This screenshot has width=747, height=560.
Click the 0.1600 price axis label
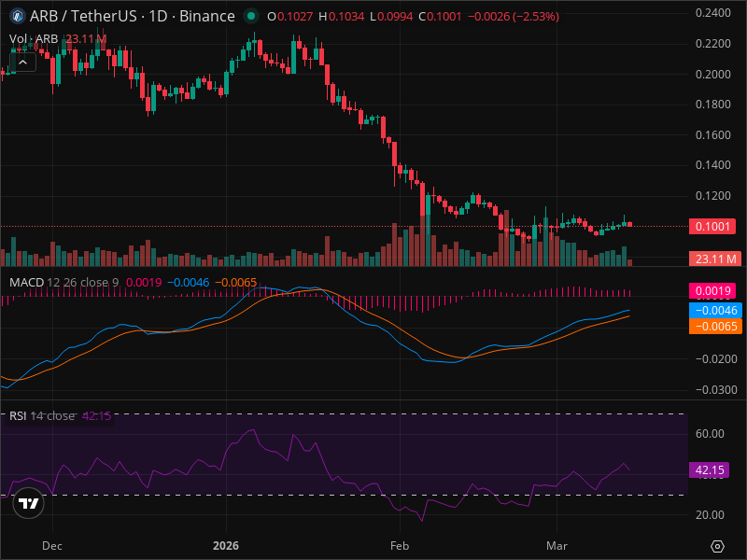click(x=712, y=135)
